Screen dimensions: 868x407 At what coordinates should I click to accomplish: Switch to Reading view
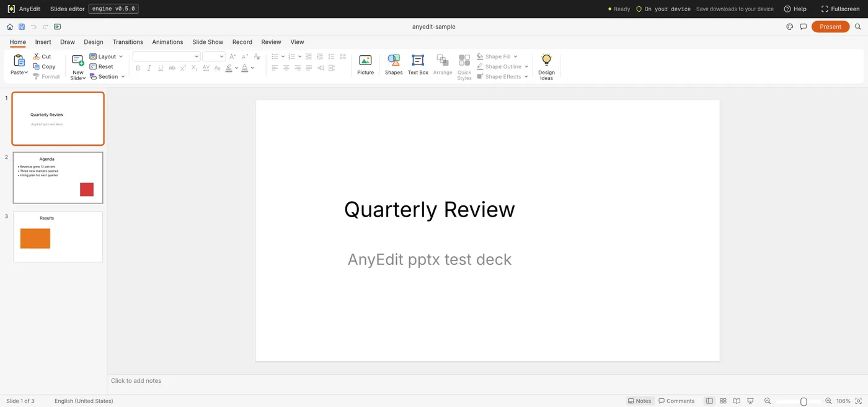(737, 401)
